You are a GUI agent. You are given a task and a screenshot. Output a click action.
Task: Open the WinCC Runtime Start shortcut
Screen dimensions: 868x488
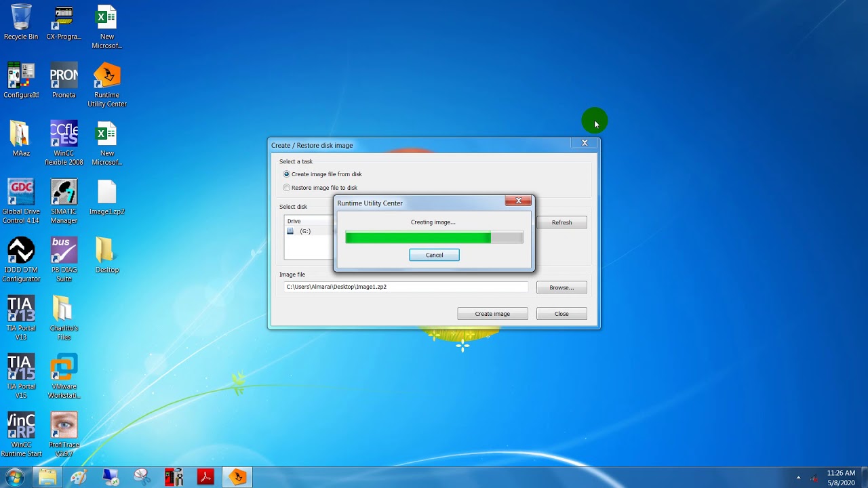21,434
